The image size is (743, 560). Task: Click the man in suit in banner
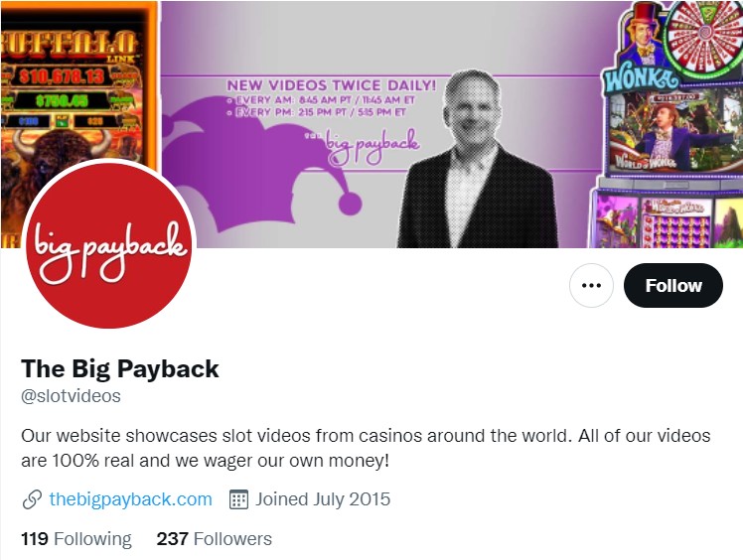point(476,161)
